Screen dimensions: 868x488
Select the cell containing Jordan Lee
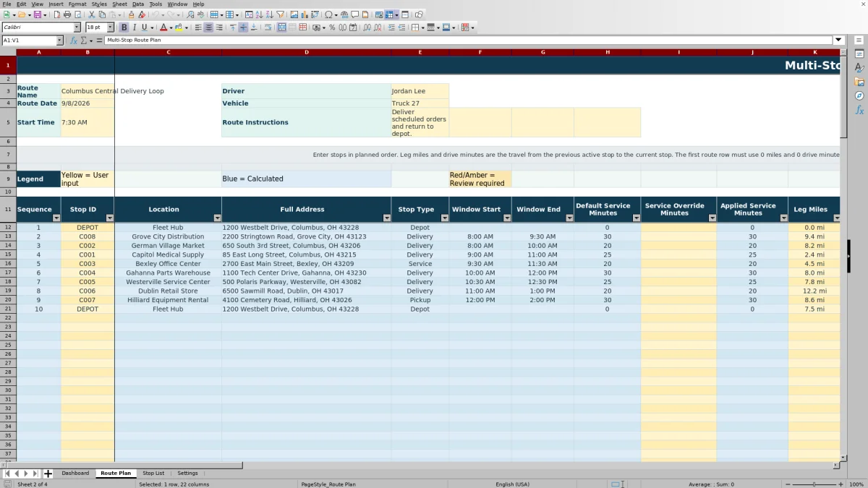point(420,91)
